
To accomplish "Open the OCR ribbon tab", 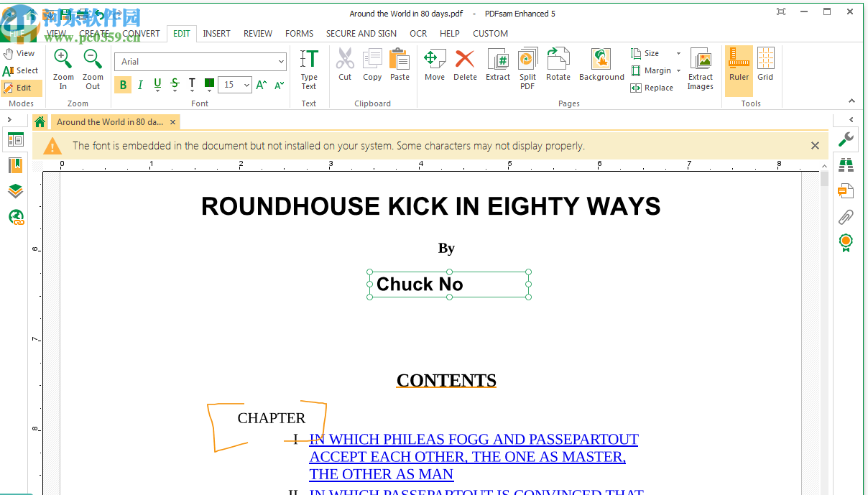I will [x=418, y=33].
